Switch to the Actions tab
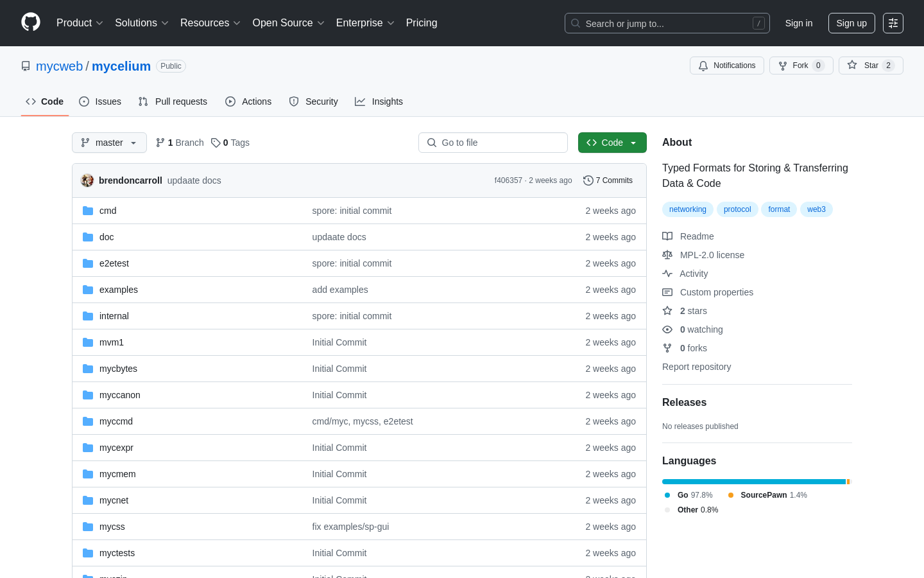Viewport: 924px width, 578px height. click(248, 101)
